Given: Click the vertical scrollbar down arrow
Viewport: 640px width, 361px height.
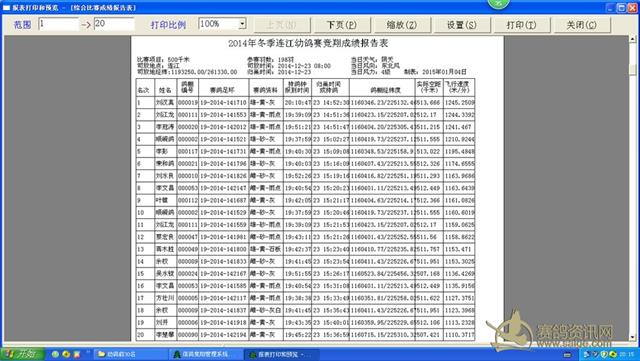Looking at the screenshot, I should [633, 337].
